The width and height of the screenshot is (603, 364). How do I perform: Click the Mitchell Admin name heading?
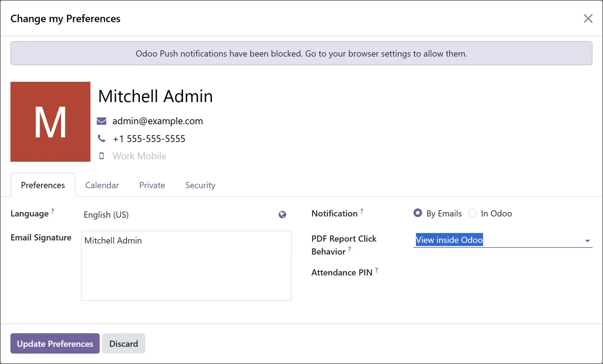point(155,96)
